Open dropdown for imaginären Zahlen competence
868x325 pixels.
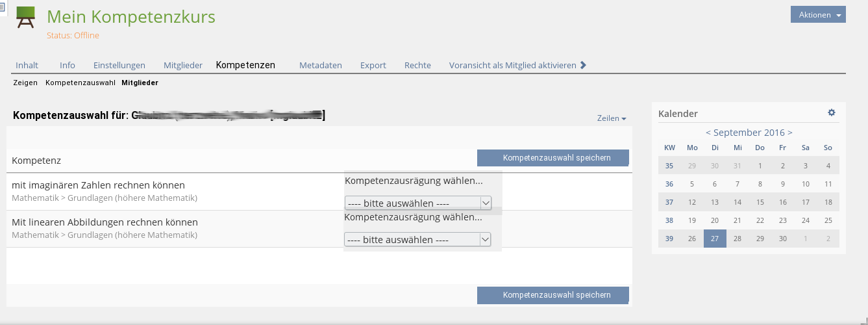[x=417, y=203]
